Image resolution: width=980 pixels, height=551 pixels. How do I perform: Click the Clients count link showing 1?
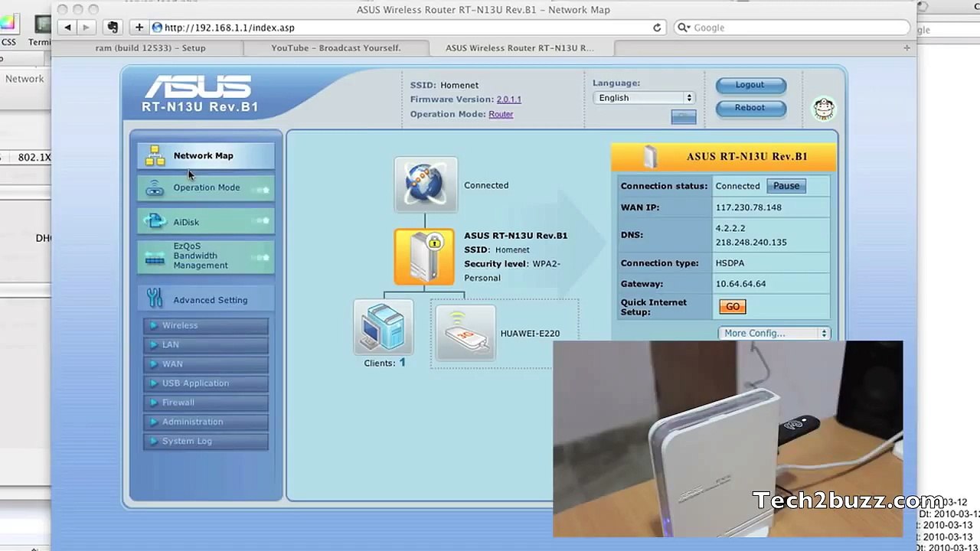[x=402, y=363]
